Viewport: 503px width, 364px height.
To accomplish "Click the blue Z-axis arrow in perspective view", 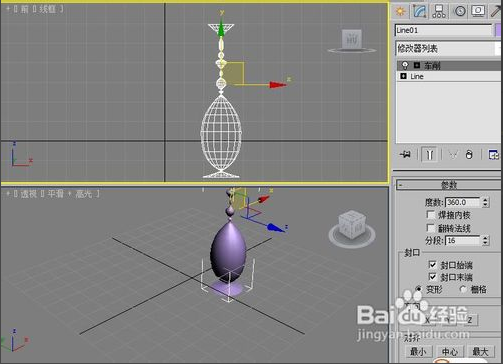I will [x=276, y=228].
